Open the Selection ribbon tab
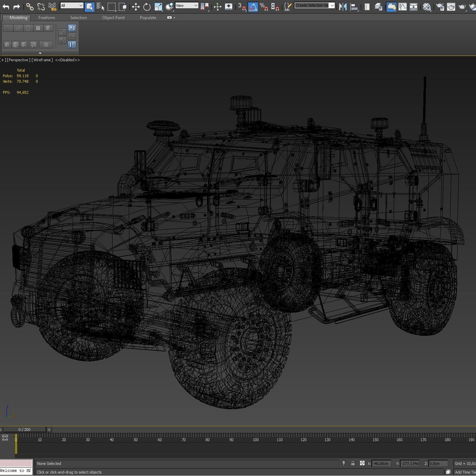 (x=78, y=18)
